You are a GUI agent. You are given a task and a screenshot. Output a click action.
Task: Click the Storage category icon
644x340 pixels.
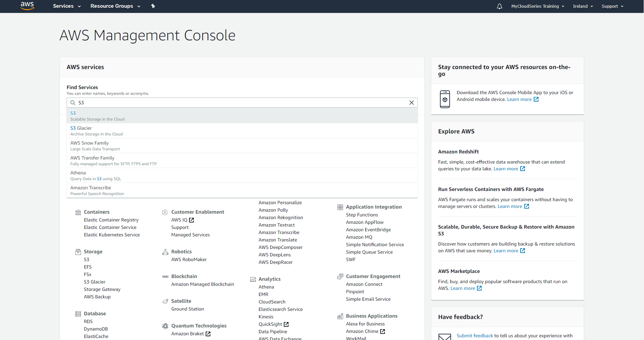coord(77,252)
